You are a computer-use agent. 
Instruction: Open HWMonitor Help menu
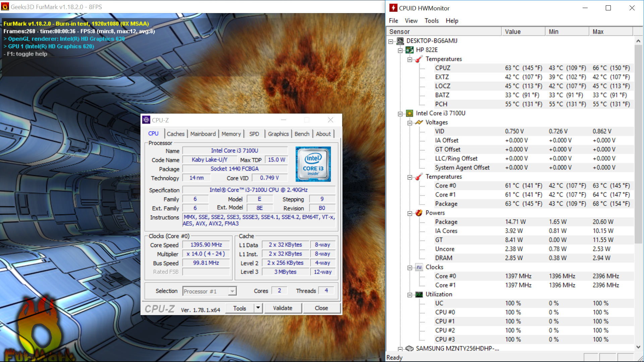click(452, 21)
